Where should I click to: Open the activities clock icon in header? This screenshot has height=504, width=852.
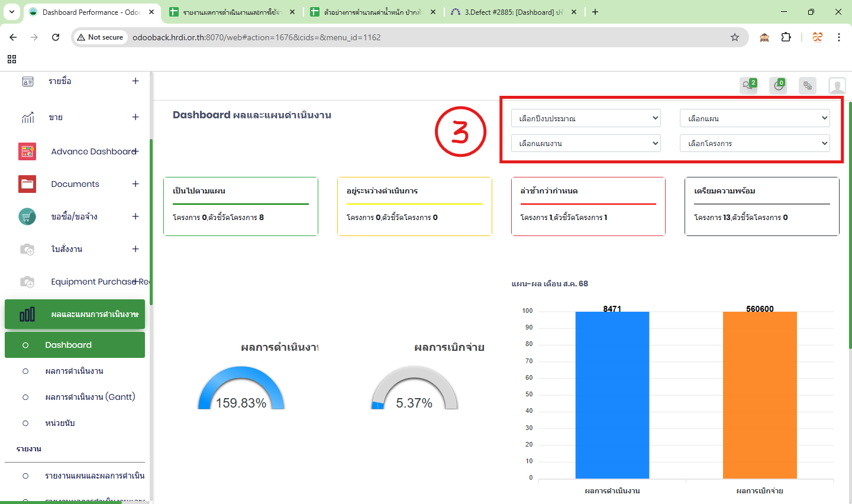(778, 86)
